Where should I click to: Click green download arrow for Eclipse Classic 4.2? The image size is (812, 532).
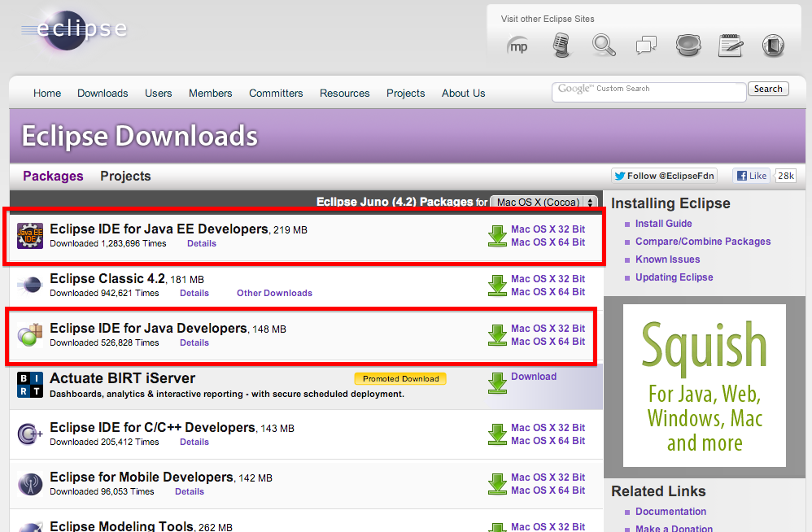pos(497,286)
